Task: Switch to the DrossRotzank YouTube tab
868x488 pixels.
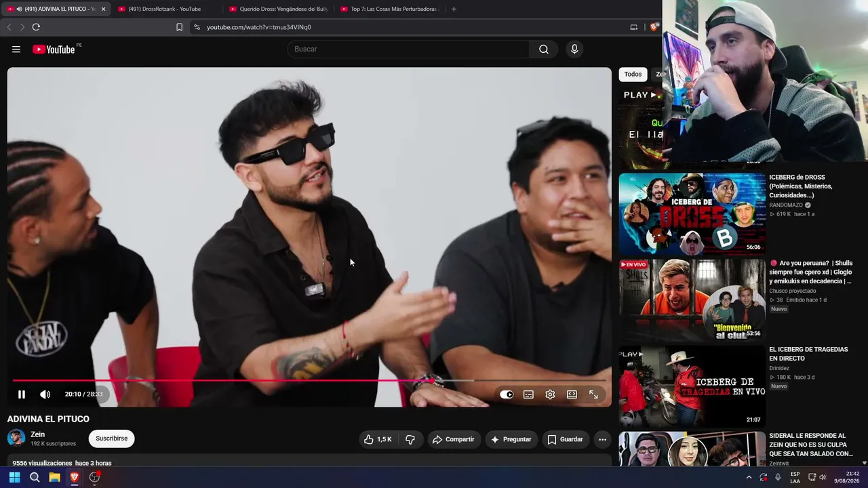Action: [165, 9]
